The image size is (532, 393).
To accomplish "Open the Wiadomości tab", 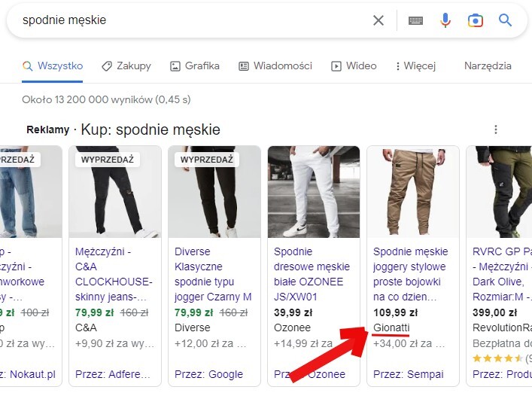I will coord(275,65).
